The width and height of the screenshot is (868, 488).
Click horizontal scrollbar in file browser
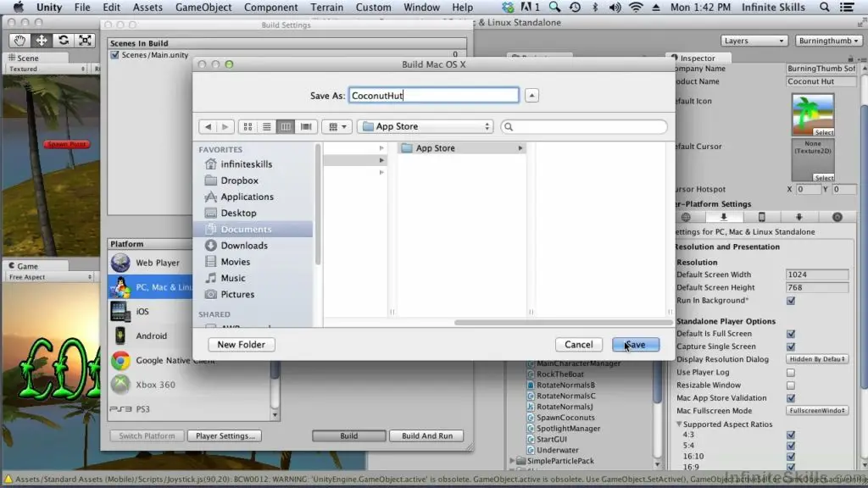[564, 323]
